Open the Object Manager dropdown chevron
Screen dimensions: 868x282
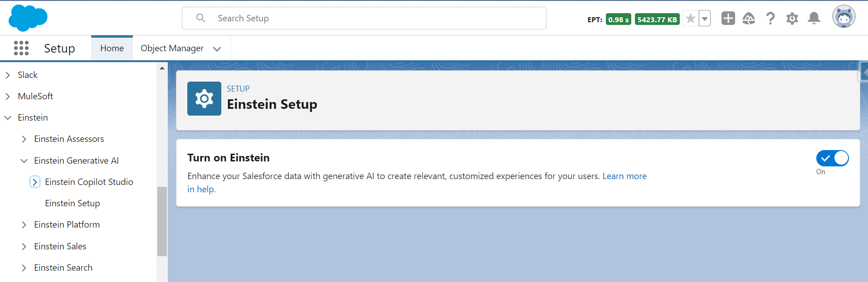point(217,49)
